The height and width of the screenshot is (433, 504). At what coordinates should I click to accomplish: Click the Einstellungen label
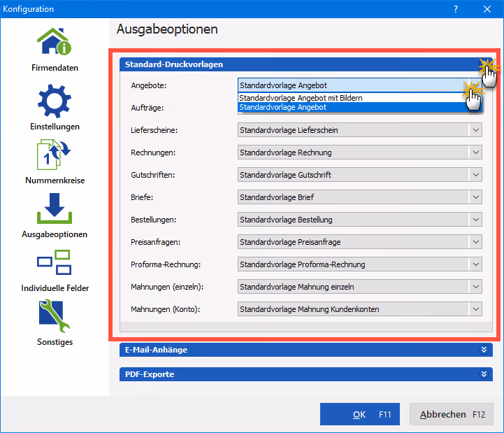coord(55,127)
